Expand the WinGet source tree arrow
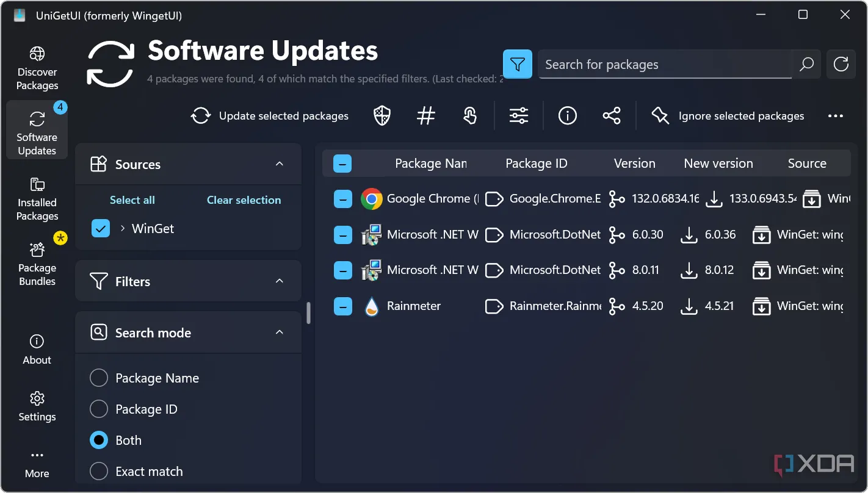Viewport: 868px width, 493px height. (123, 228)
